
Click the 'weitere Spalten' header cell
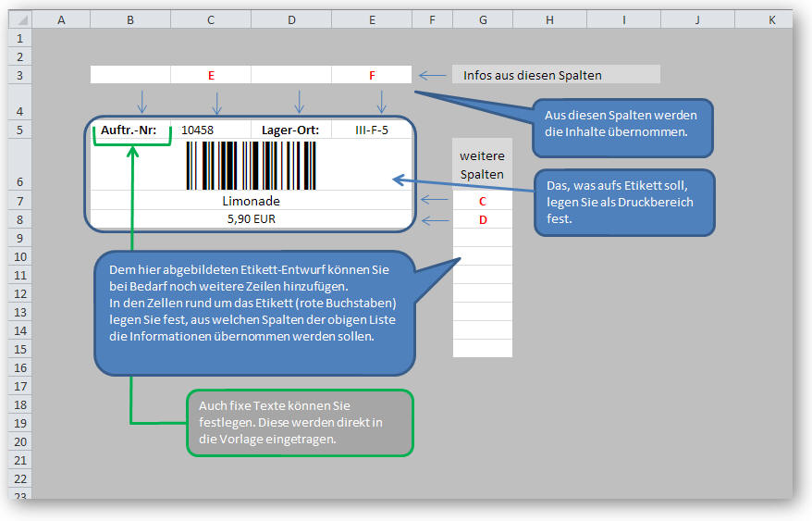point(483,165)
